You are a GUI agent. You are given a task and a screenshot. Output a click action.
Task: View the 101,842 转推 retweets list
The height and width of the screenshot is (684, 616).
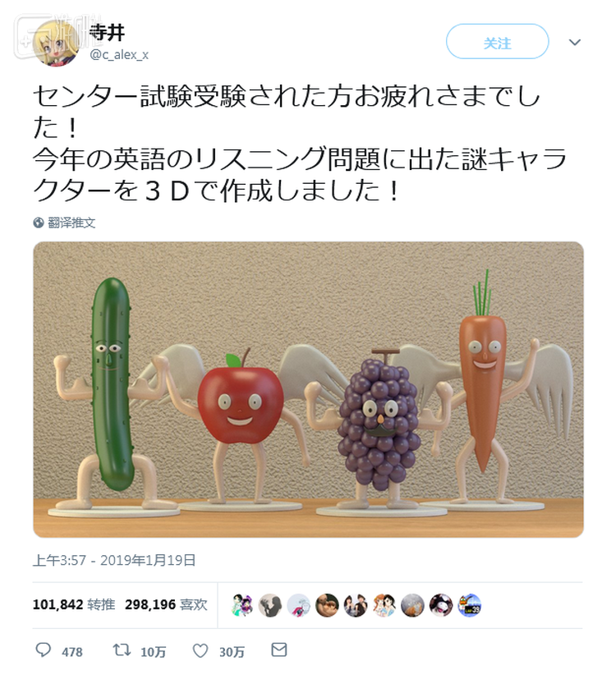click(74, 605)
